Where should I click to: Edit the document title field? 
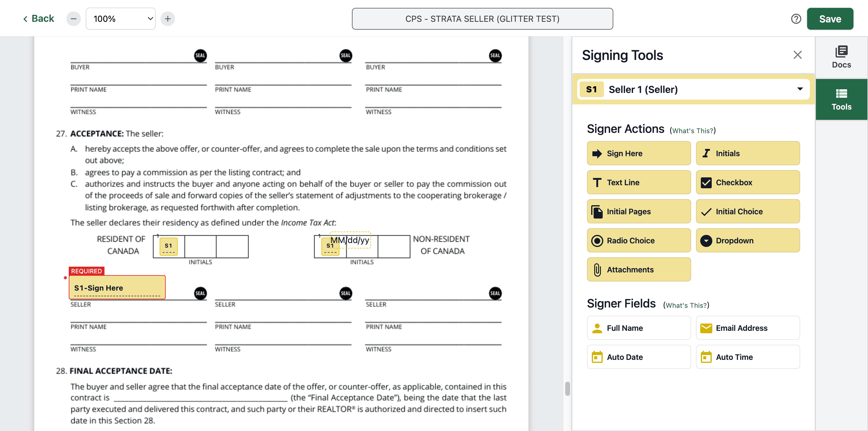click(x=482, y=19)
